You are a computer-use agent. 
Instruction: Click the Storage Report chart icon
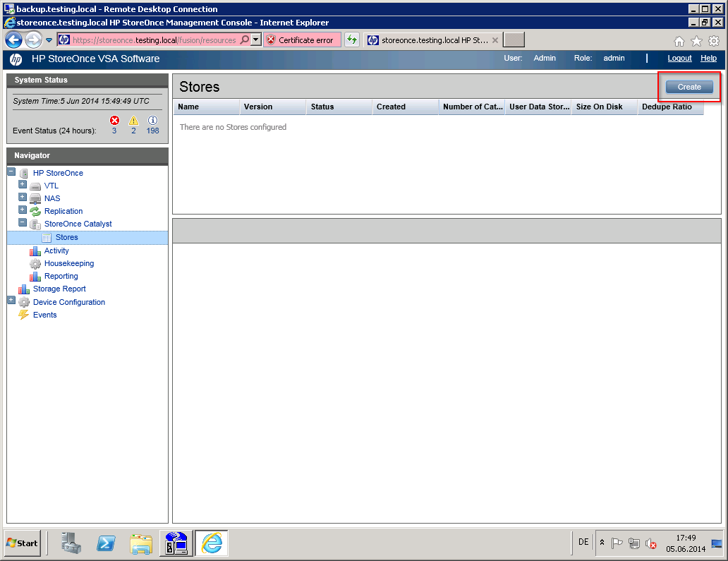pyautogui.click(x=24, y=289)
